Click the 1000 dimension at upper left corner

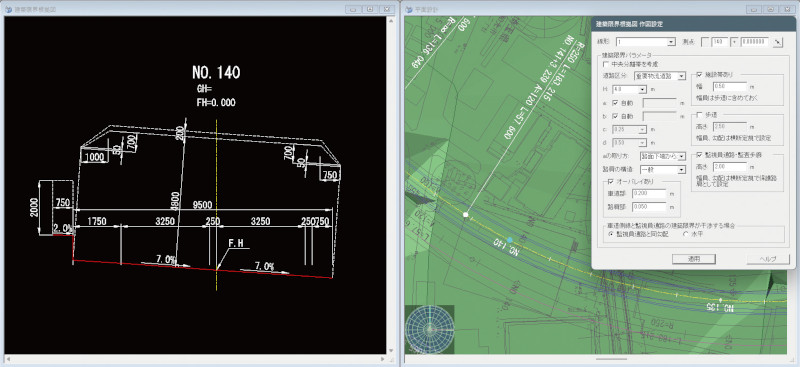pyautogui.click(x=95, y=158)
